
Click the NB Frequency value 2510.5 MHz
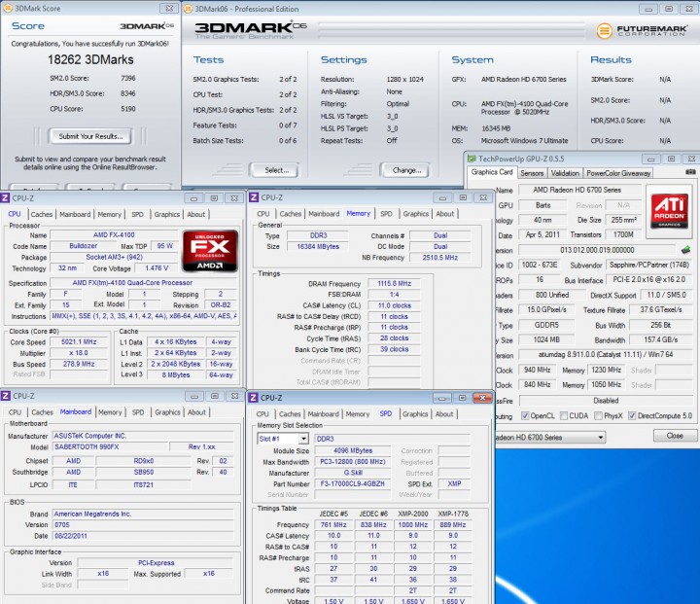(440, 258)
